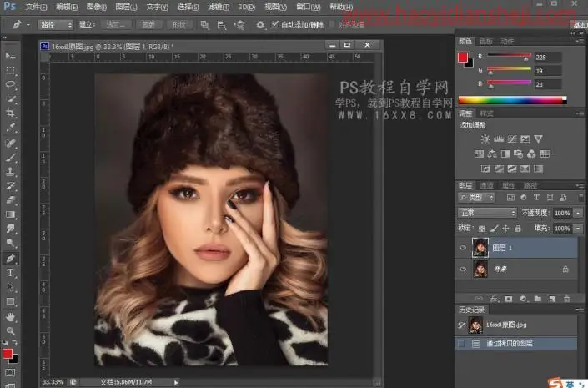The height and width of the screenshot is (388, 588).
Task: Switch to the 色板 tab
Action: click(x=486, y=41)
